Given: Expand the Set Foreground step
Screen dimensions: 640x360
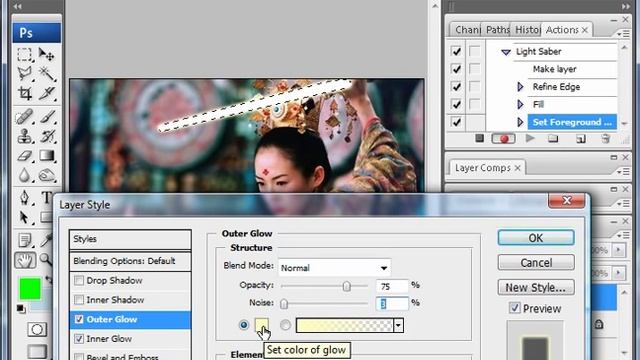Looking at the screenshot, I should coord(520,122).
